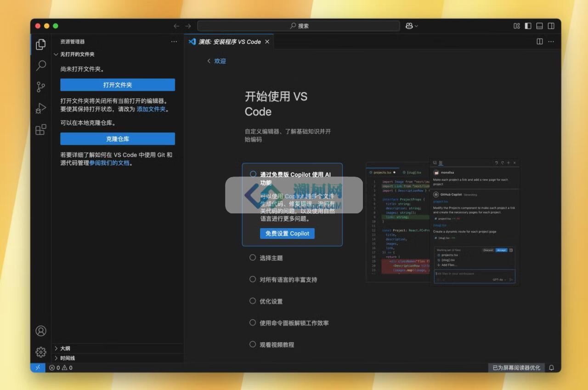Open the Copilot icon in title bar
The width and height of the screenshot is (588, 390).
(409, 26)
